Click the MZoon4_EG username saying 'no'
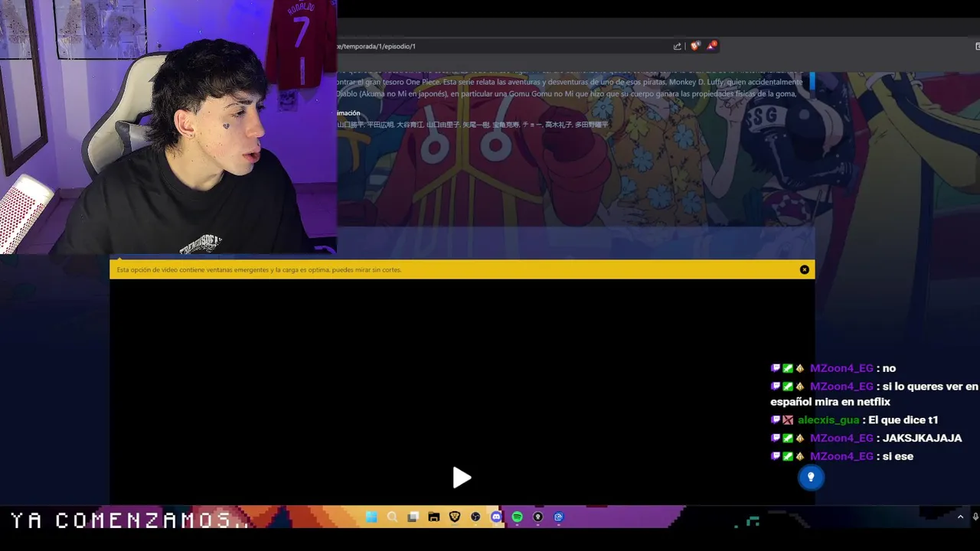 [x=841, y=368]
